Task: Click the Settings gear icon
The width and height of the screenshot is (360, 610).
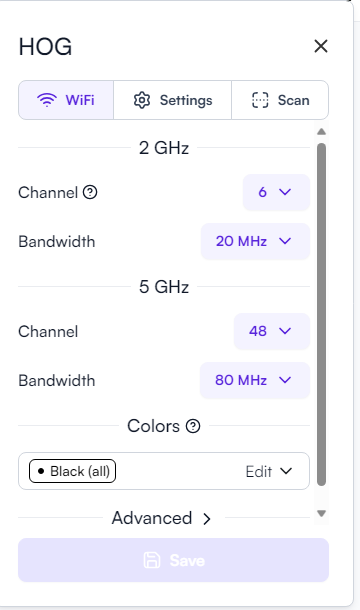Action: [142, 100]
